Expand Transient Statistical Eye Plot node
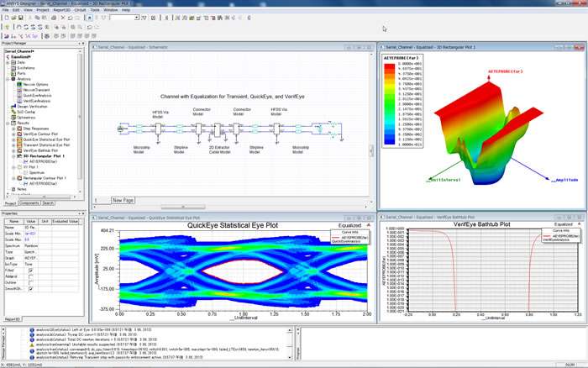Viewport: 588px width, 368px height. point(14,145)
